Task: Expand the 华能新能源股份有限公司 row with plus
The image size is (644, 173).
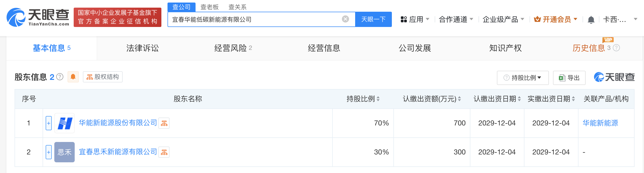Action: (x=49, y=123)
